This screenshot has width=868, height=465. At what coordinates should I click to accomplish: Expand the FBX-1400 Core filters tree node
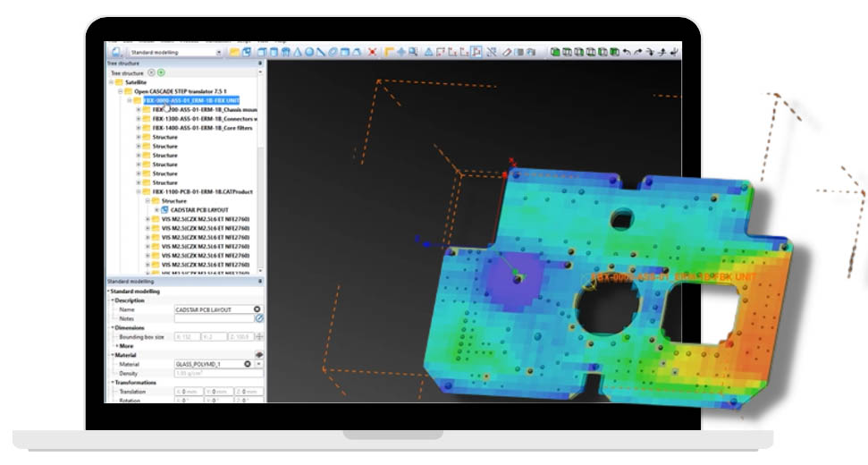click(x=138, y=128)
